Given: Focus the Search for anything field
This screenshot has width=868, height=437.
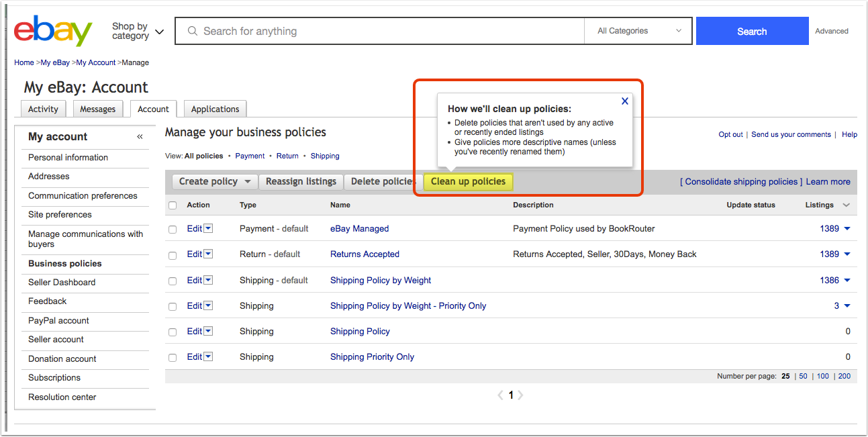Looking at the screenshot, I should pos(380,31).
